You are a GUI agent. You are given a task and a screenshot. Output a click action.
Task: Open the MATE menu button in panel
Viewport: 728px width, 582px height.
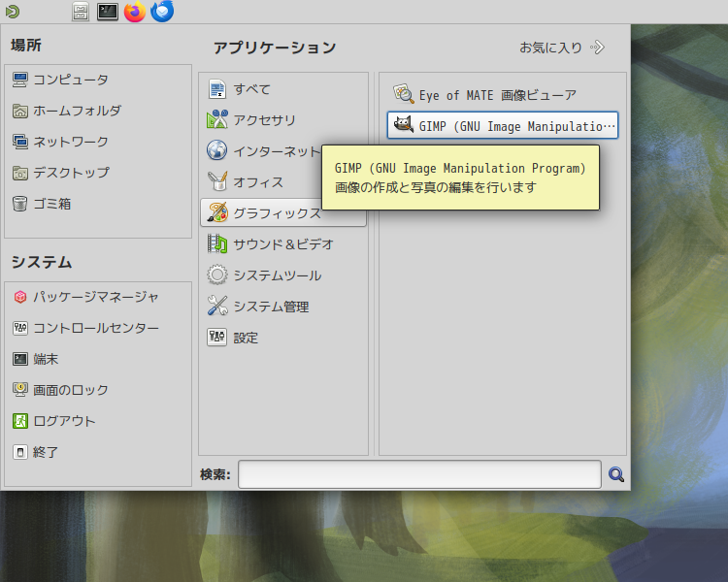[12, 12]
